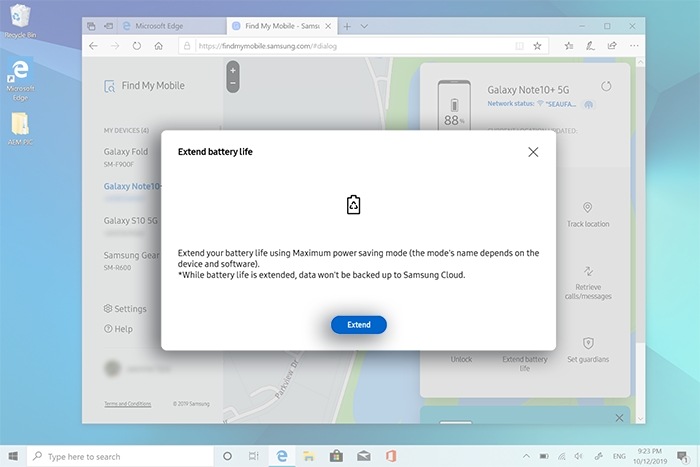Click the Microsoft Edge desktop shortcut
The height and width of the screenshot is (467, 700).
[20, 80]
